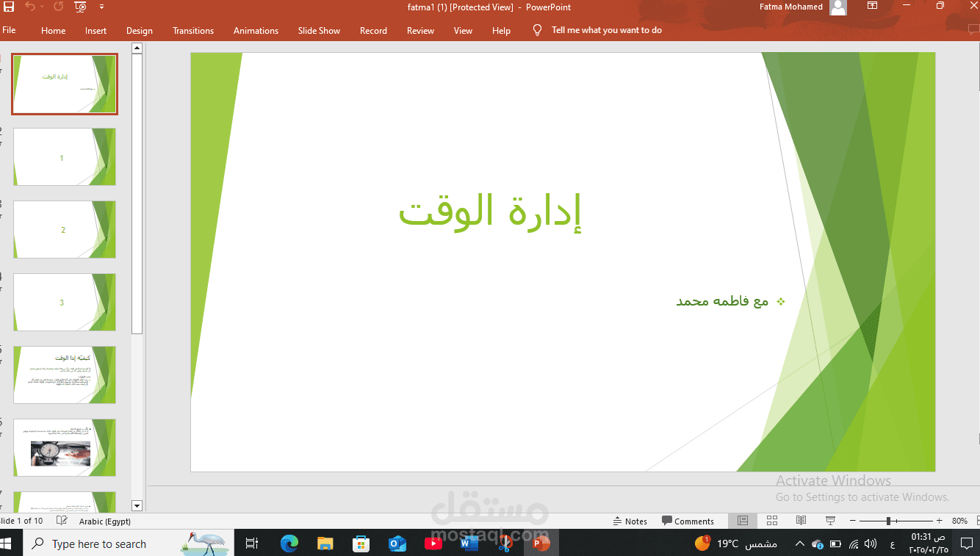Click the zoom in plus button
The height and width of the screenshot is (556, 980).
click(x=939, y=521)
